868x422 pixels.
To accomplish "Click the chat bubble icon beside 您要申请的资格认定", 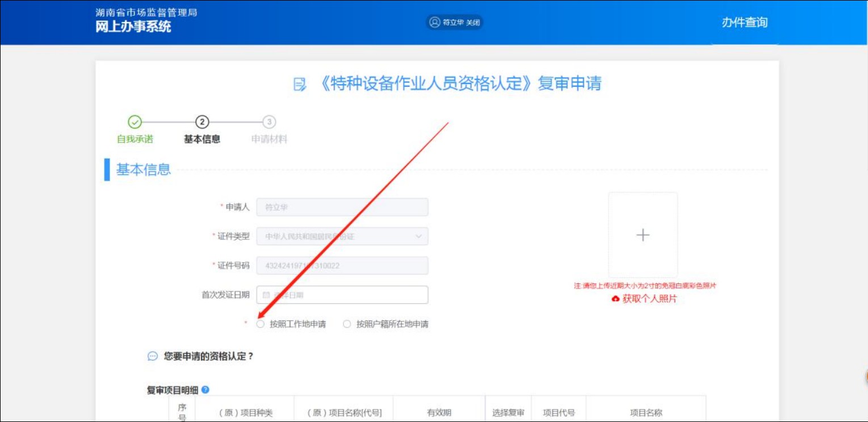I will click(152, 356).
